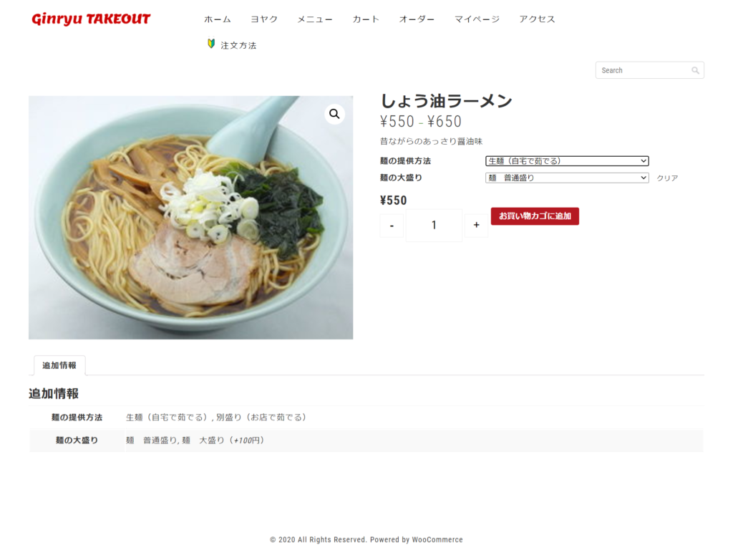733x560 pixels.
Task: Open the カート navigation item
Action: tap(366, 19)
